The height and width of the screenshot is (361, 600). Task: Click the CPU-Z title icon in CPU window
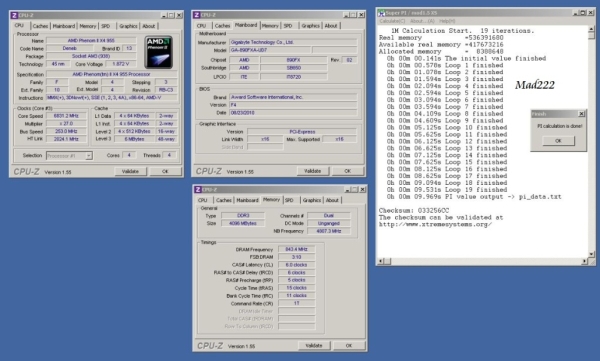point(15,15)
